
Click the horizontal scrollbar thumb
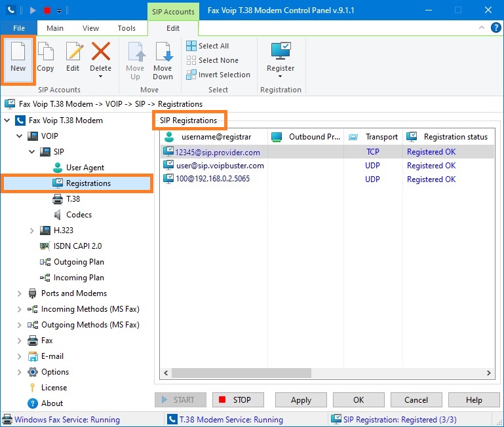coord(241,373)
